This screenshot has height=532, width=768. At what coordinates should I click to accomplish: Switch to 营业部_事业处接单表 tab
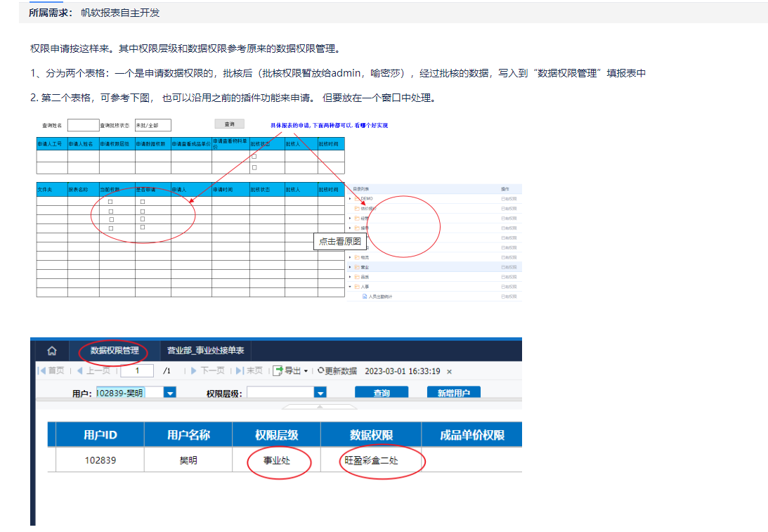pyautogui.click(x=206, y=351)
